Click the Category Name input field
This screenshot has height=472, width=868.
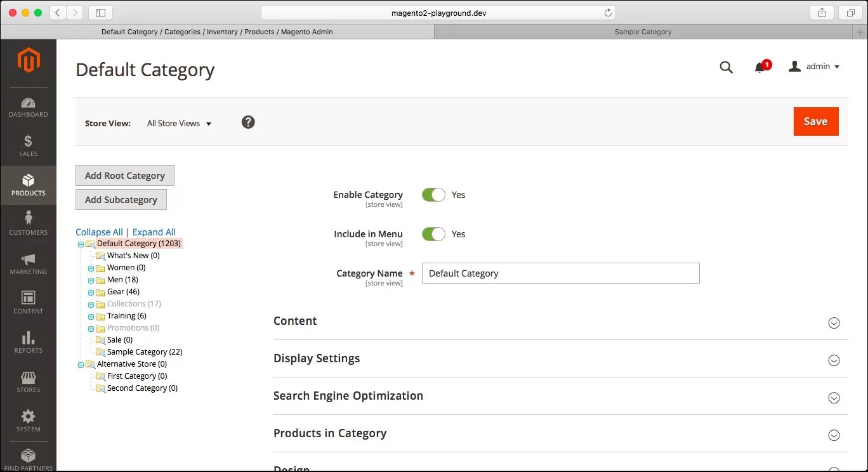point(561,273)
